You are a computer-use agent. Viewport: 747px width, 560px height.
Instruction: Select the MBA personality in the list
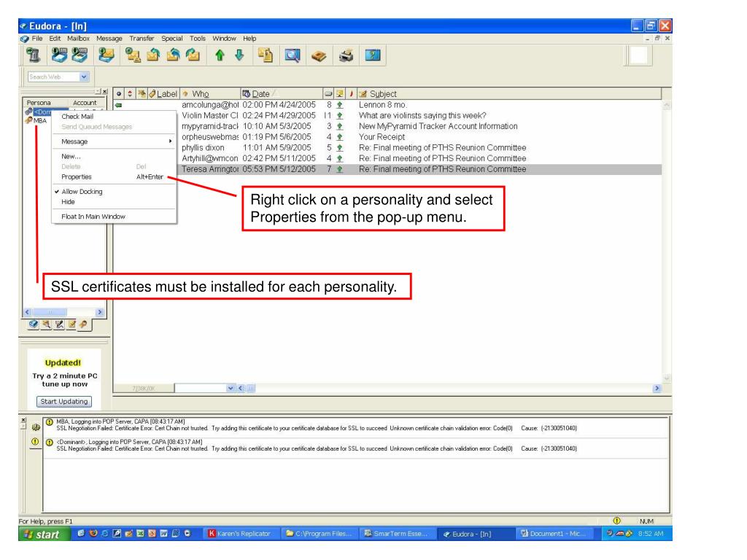[x=39, y=120]
